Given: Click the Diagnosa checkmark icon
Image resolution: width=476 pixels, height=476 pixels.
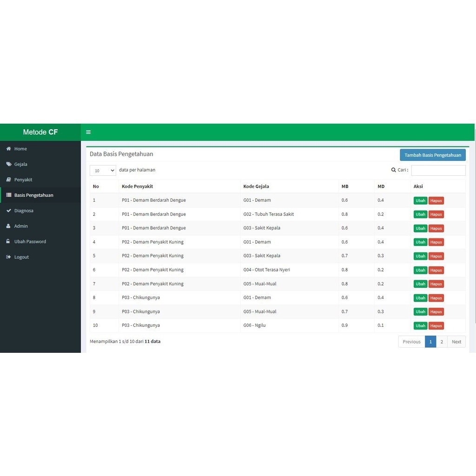Looking at the screenshot, I should pos(8,211).
